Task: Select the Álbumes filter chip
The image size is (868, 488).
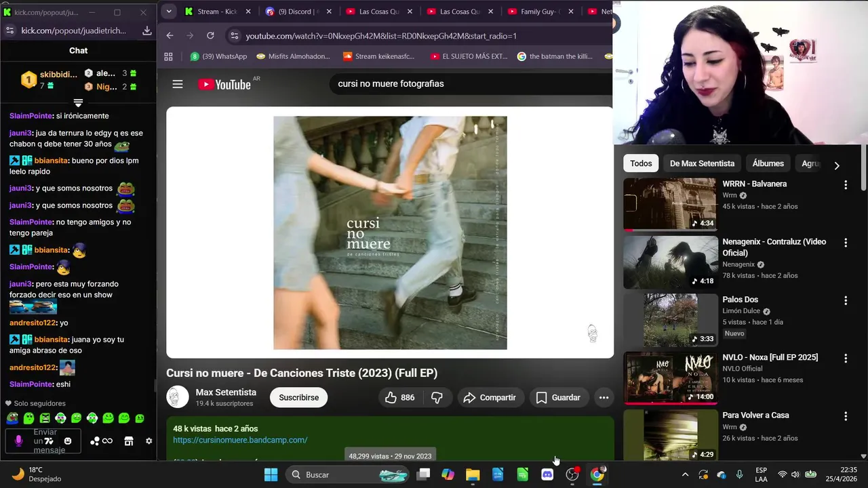Action: pos(768,163)
